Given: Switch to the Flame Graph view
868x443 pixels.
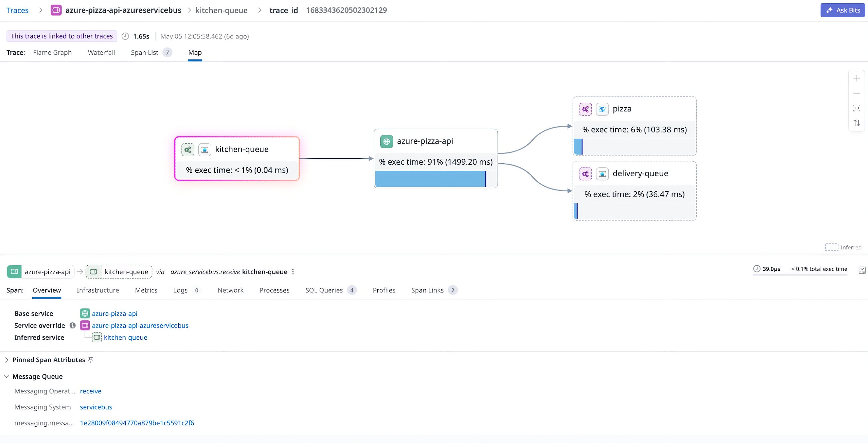Looking at the screenshot, I should (52, 52).
